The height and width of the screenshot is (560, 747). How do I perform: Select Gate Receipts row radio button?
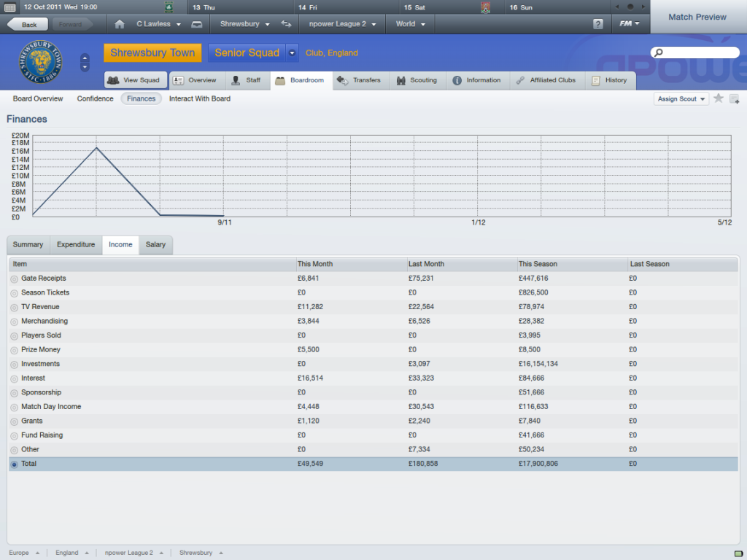click(15, 279)
